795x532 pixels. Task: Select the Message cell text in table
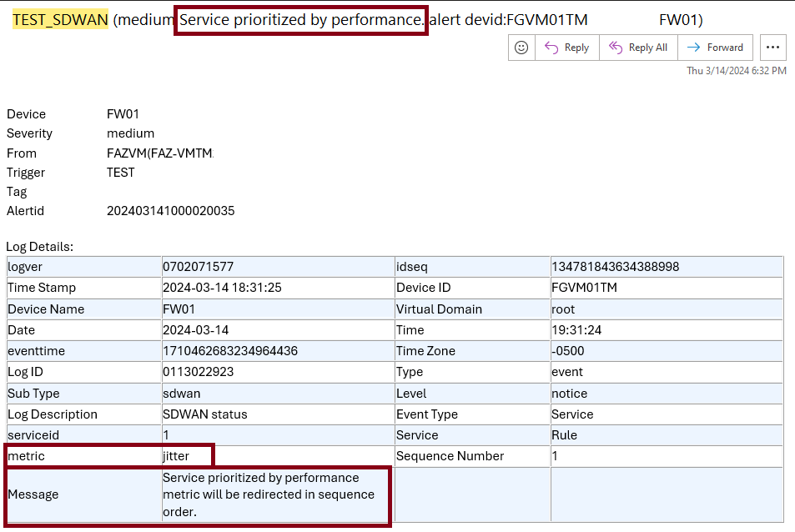[x=260, y=494]
